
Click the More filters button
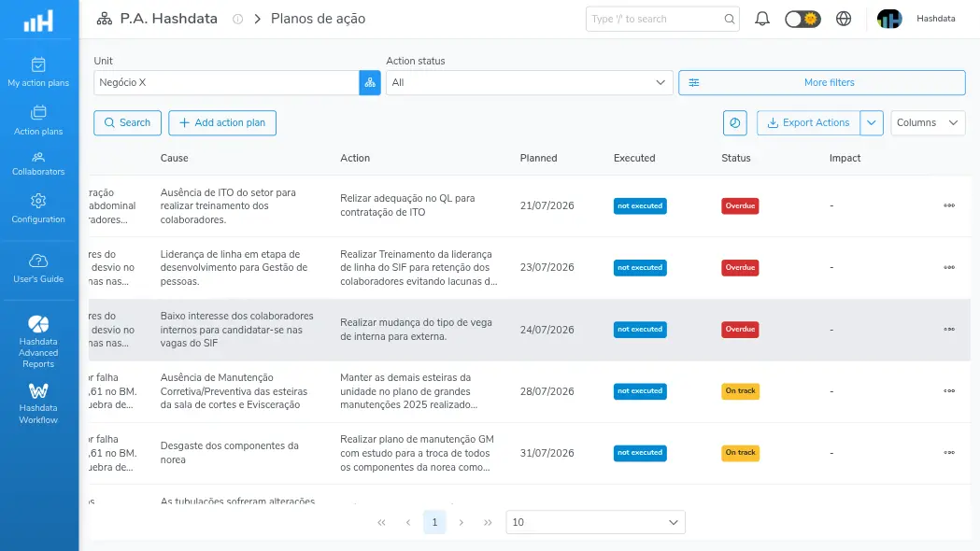(822, 82)
